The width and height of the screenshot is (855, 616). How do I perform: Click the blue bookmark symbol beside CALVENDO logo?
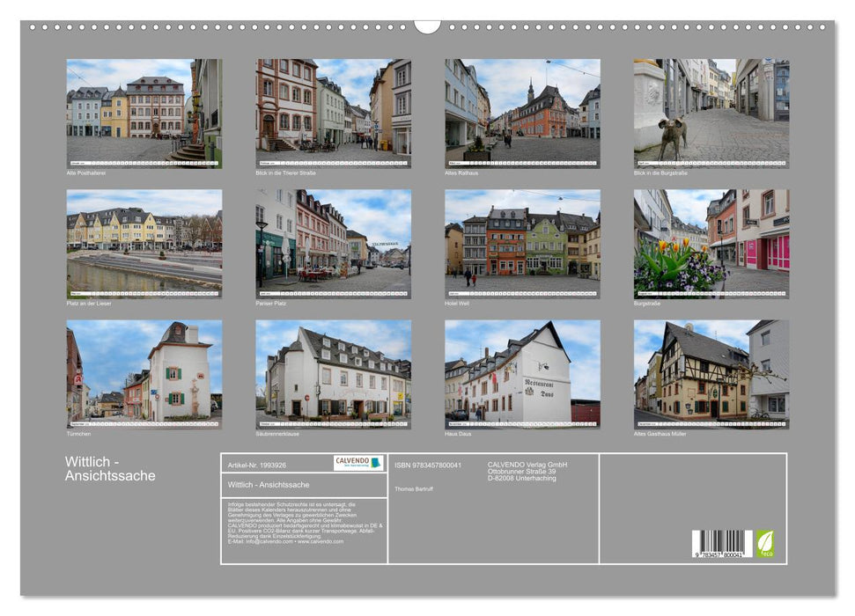click(x=376, y=462)
